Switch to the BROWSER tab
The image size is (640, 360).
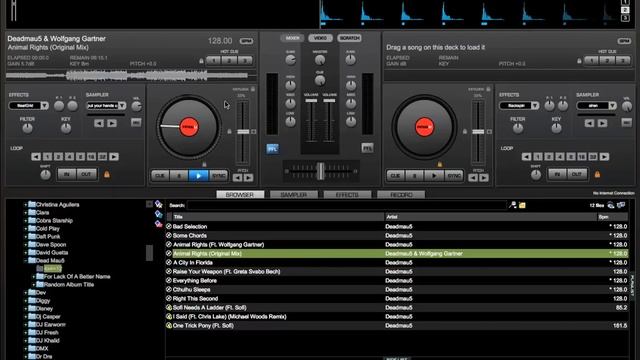[240, 195]
